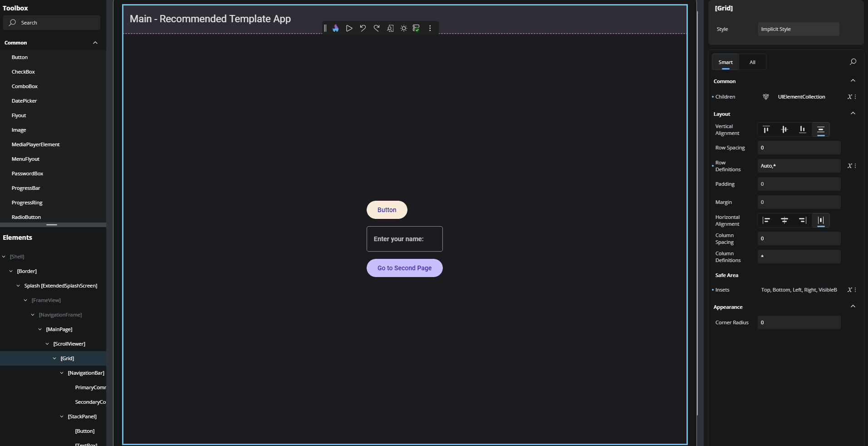The image size is (868, 446).
Task: Click the Row Definitions input field
Action: point(799,166)
